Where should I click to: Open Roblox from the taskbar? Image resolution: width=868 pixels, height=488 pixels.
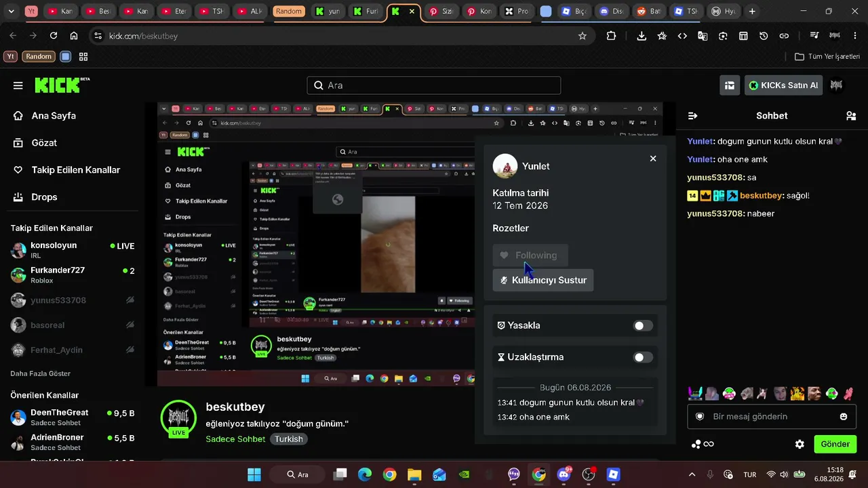coord(614,474)
